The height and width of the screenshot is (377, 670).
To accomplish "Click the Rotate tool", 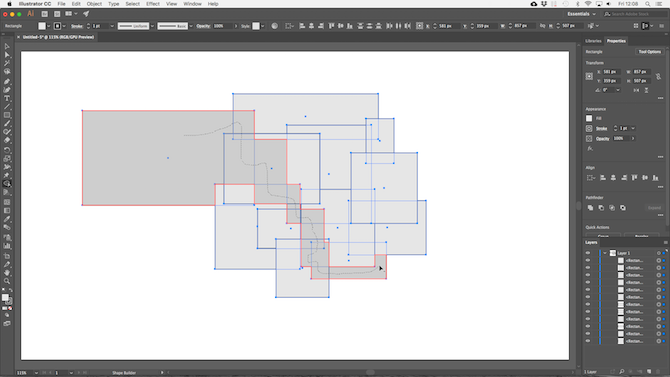I will coord(7,150).
